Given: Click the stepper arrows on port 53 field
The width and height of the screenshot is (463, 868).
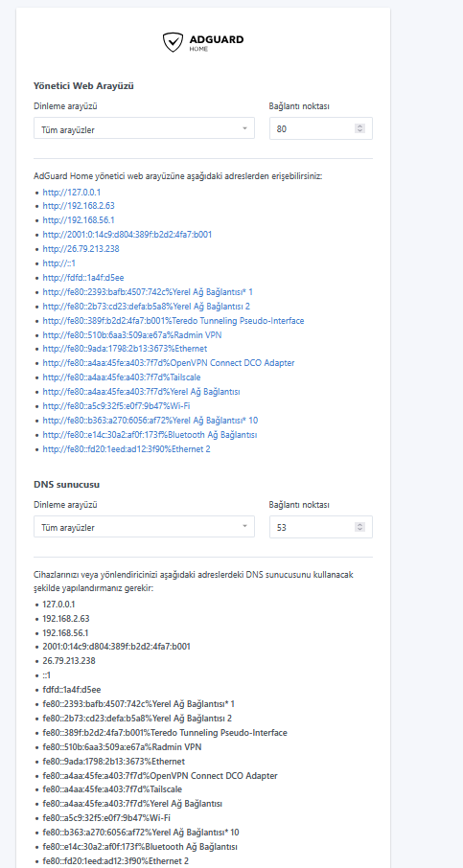Looking at the screenshot, I should click(360, 527).
